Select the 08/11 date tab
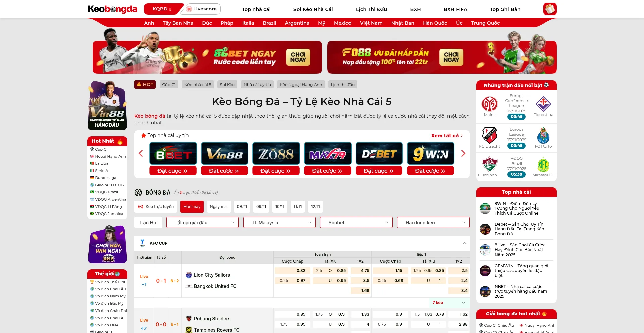 242,207
